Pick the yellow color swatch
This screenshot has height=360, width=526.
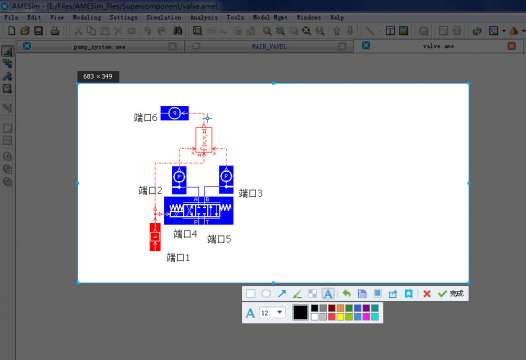[340, 317]
